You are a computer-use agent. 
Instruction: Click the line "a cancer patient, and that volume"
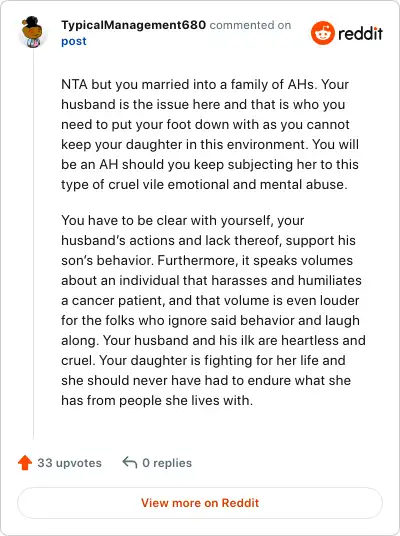point(210,300)
